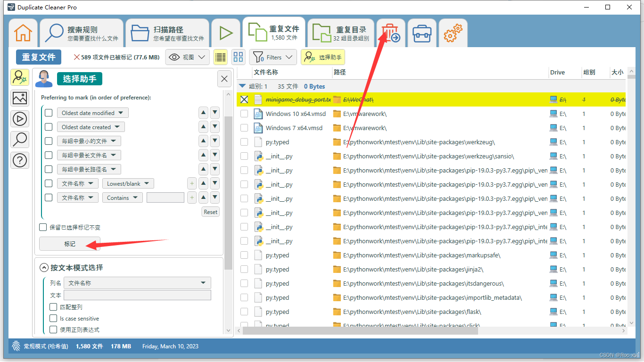Image resolution: width=644 pixels, height=362 pixels.
Task: Click the Reset button
Action: (211, 212)
